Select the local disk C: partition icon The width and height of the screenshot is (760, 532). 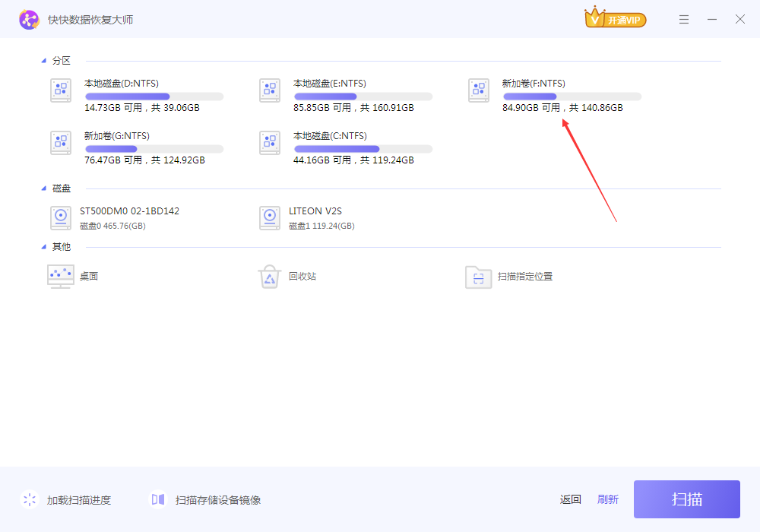tap(270, 143)
